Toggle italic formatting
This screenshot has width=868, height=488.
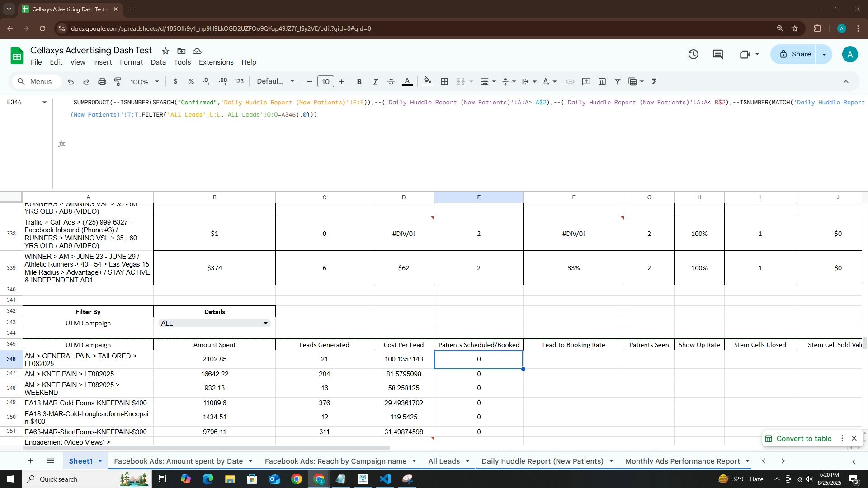(x=375, y=82)
